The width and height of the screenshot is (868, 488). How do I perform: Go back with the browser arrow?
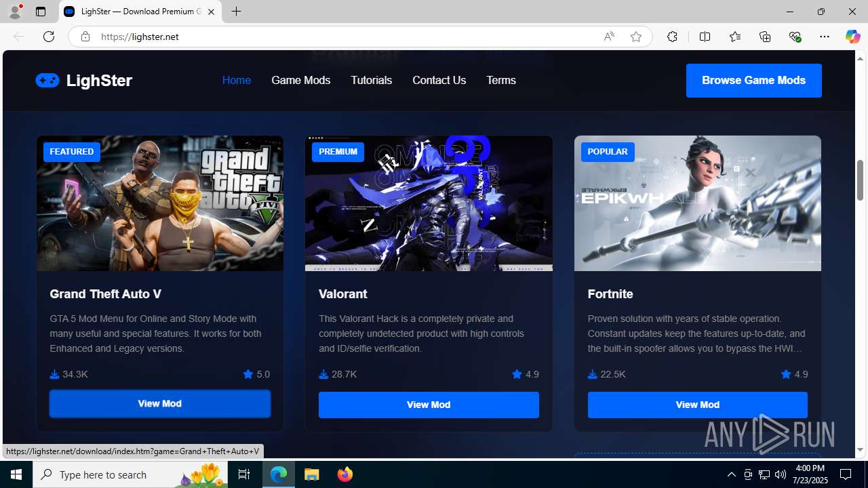point(19,37)
